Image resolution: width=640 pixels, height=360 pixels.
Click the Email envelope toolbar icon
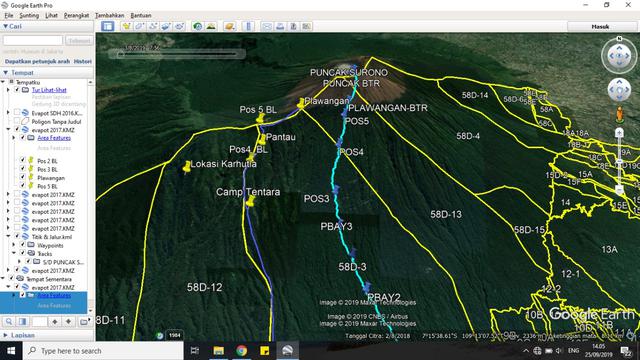point(267,26)
